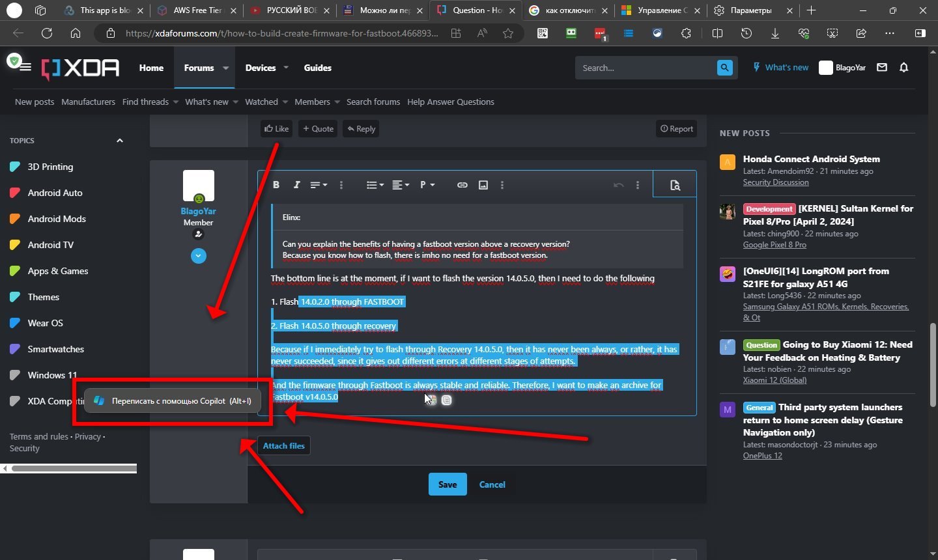938x560 pixels.
Task: Click the Cancel link
Action: point(492,484)
